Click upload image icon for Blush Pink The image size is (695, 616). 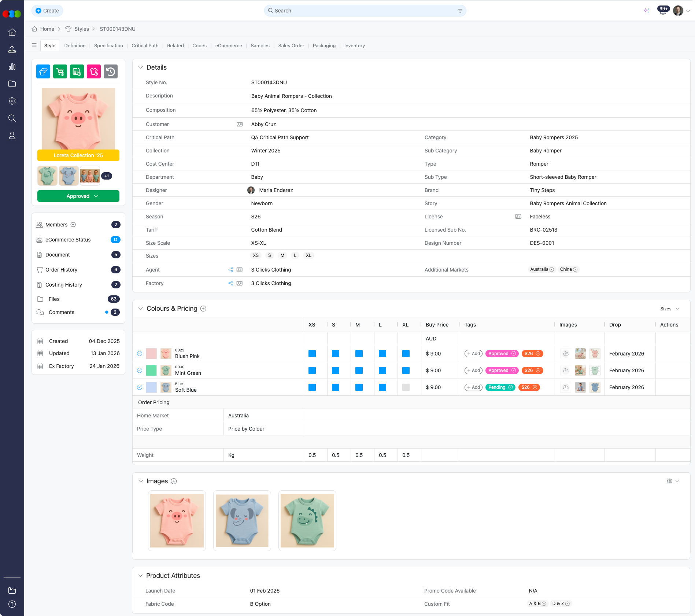566,354
